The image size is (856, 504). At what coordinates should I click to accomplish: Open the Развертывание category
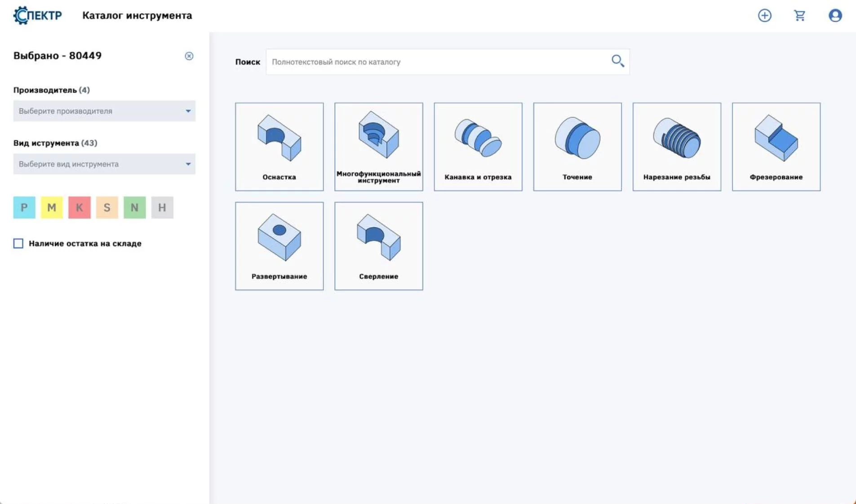click(x=279, y=246)
